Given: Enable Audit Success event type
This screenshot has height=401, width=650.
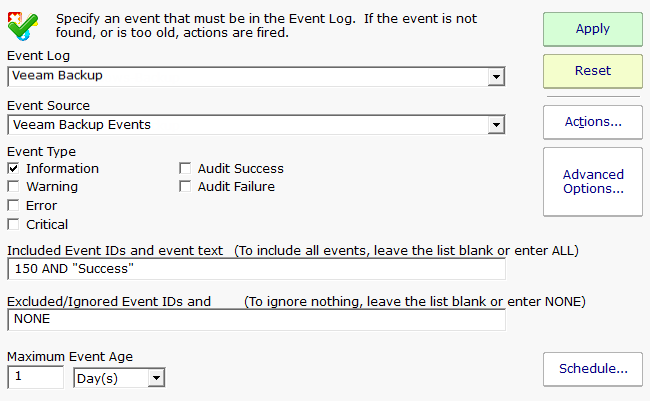Looking at the screenshot, I should 186,169.
